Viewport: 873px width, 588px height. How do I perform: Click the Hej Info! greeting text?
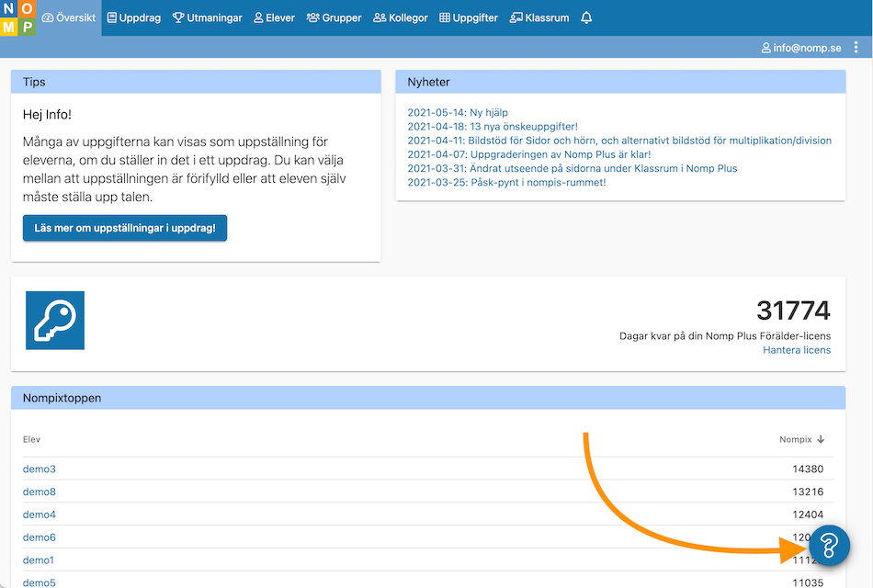point(47,115)
